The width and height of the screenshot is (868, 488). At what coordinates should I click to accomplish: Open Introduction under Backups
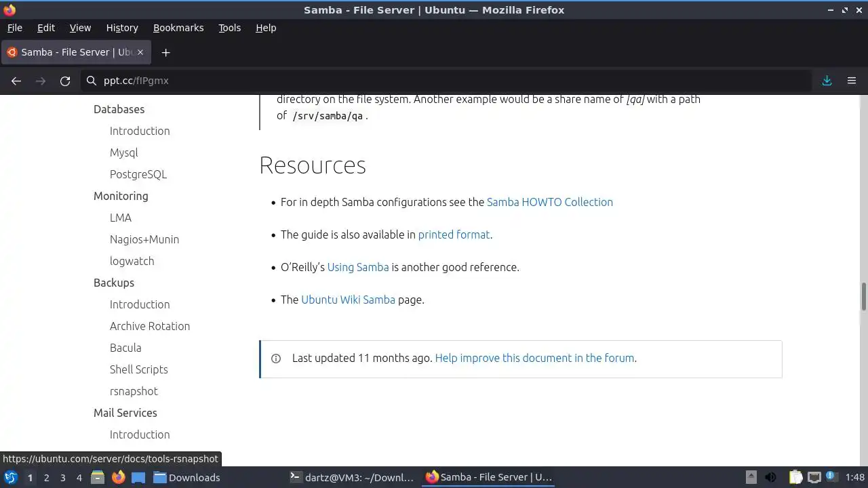pyautogui.click(x=140, y=304)
